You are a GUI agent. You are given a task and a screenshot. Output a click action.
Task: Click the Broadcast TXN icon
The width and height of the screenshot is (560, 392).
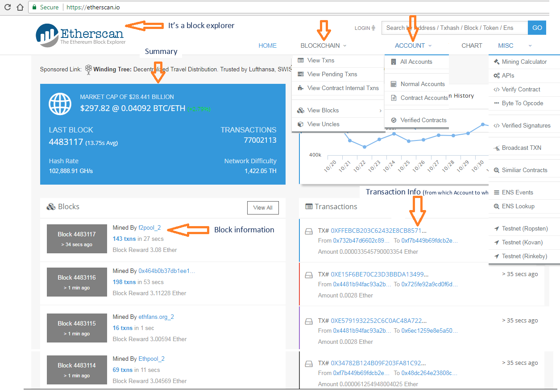coord(497,148)
